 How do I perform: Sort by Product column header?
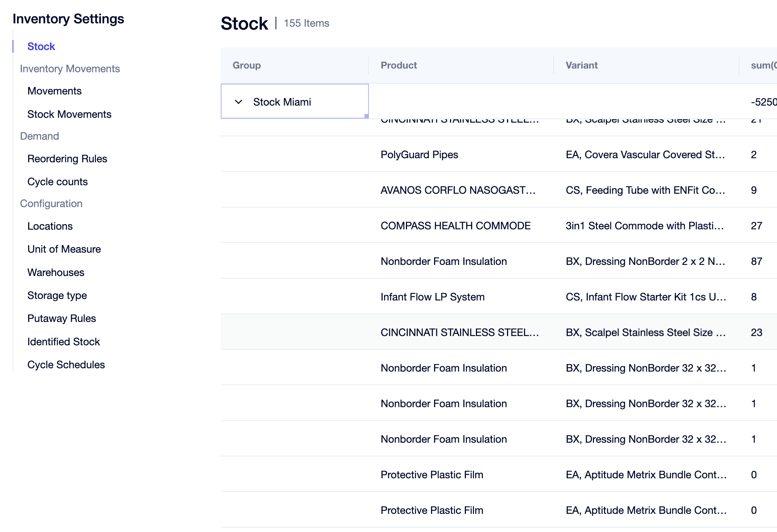tap(399, 65)
